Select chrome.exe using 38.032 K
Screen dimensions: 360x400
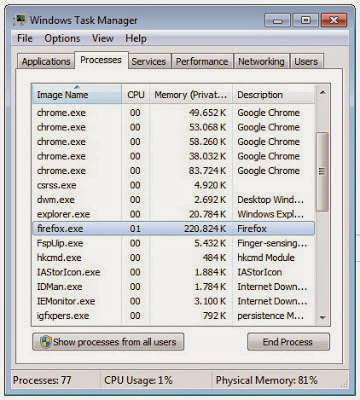(x=173, y=156)
